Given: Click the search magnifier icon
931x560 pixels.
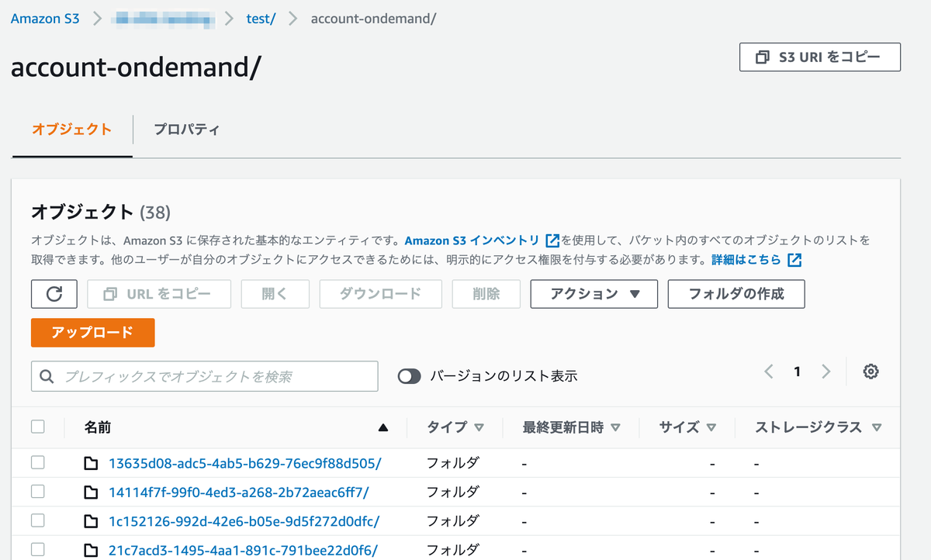Looking at the screenshot, I should pos(47,376).
